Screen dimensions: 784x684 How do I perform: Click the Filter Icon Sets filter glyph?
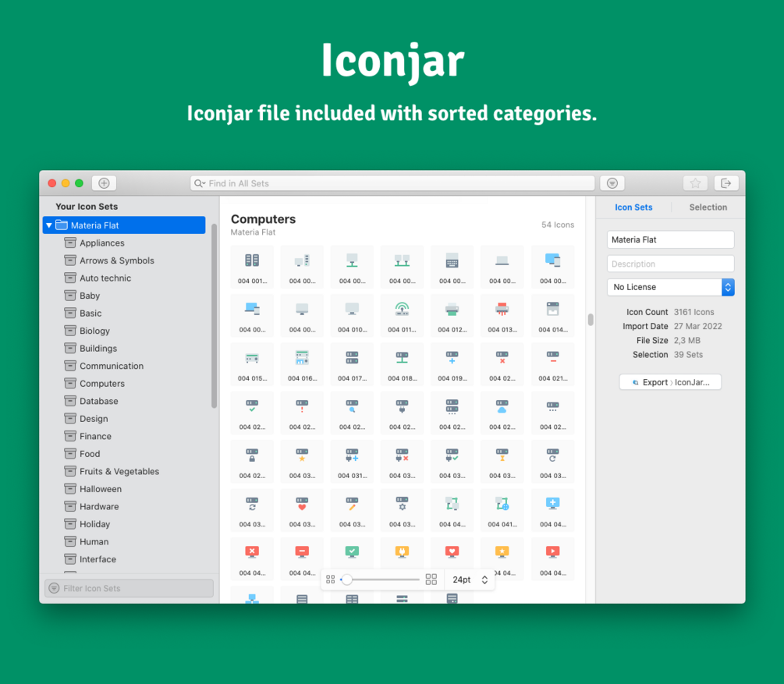(54, 588)
